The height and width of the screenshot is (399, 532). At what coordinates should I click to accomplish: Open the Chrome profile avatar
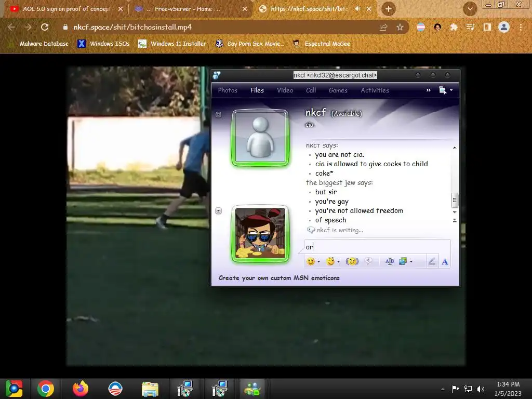pyautogui.click(x=504, y=27)
